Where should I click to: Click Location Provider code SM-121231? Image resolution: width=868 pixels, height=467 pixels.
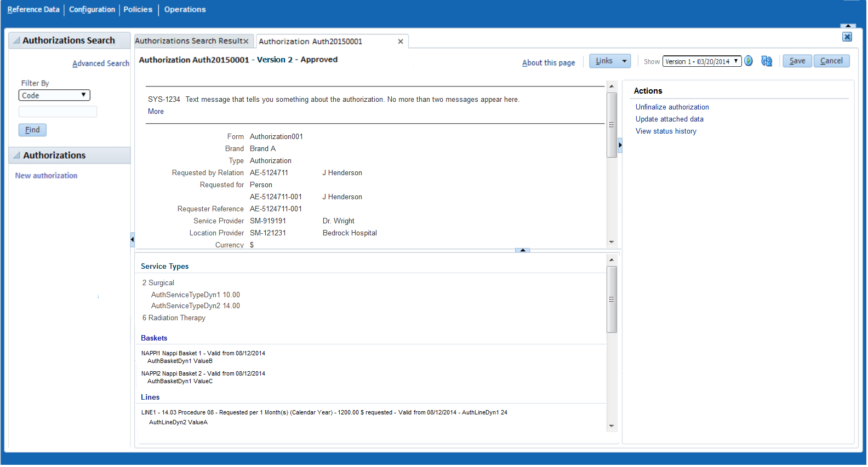click(x=268, y=233)
